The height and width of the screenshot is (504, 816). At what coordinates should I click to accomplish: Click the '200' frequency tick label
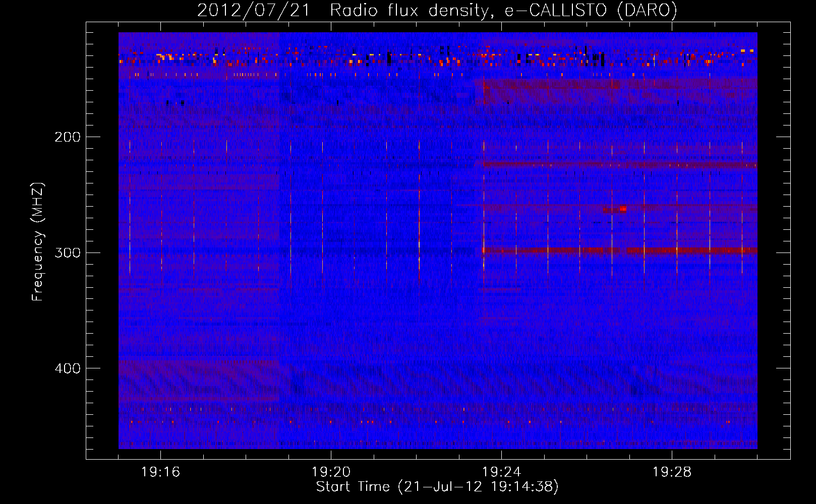coord(68,137)
